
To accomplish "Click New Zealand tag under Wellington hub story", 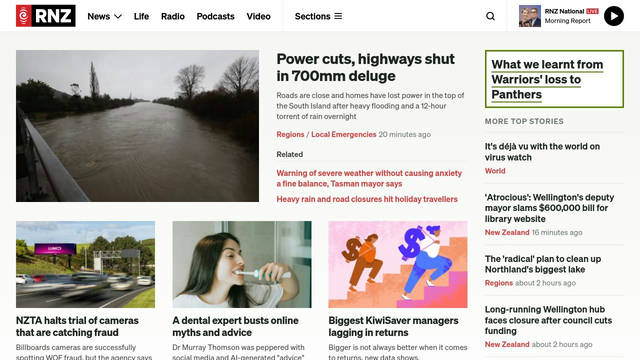I will [507, 344].
